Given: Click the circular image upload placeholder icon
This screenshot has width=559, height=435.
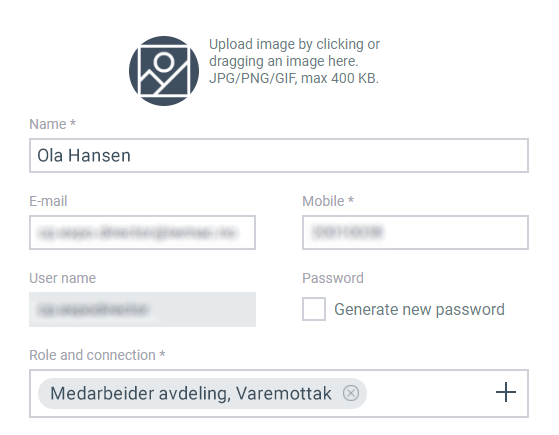Looking at the screenshot, I should (x=164, y=71).
